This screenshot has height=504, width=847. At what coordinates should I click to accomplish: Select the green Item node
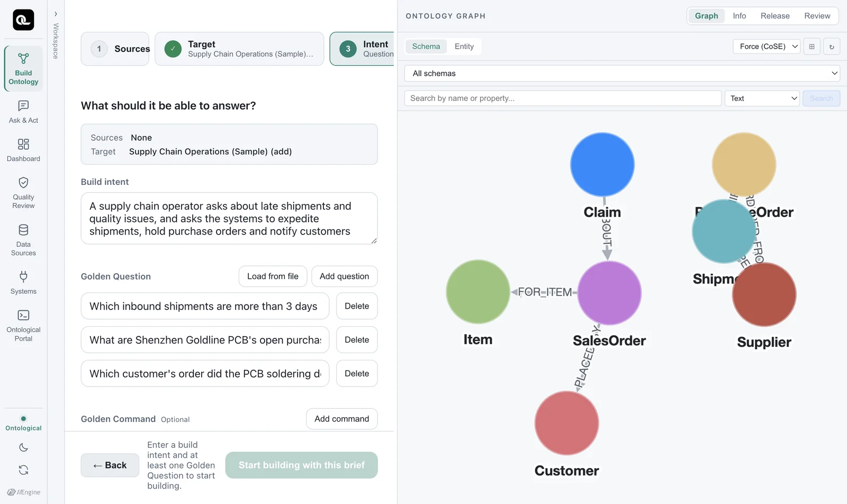click(x=478, y=292)
